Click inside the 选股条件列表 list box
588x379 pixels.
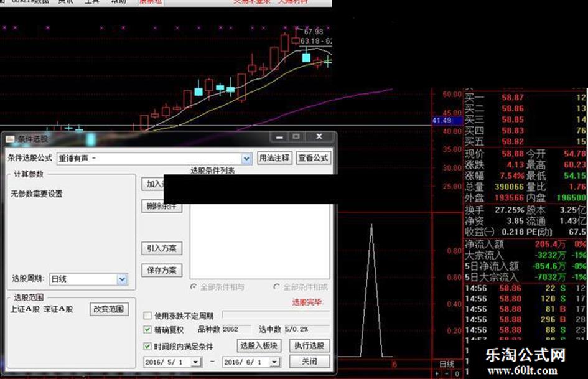260,241
